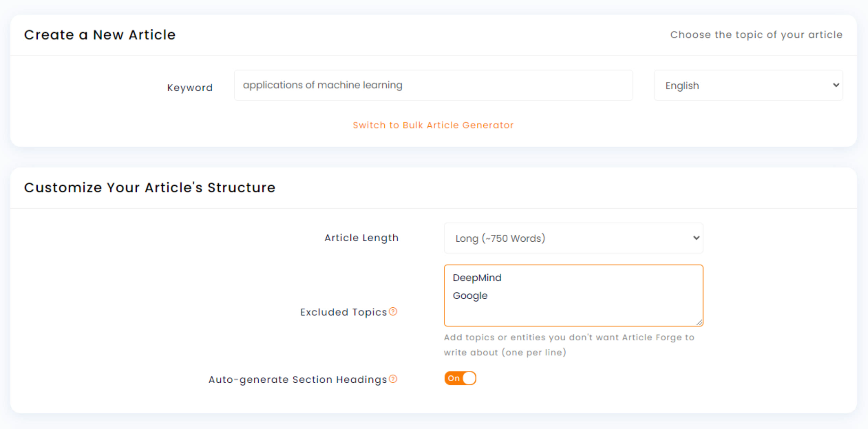Turn off Auto-generate Section Headings switch
The width and height of the screenshot is (868, 429).
click(x=460, y=378)
